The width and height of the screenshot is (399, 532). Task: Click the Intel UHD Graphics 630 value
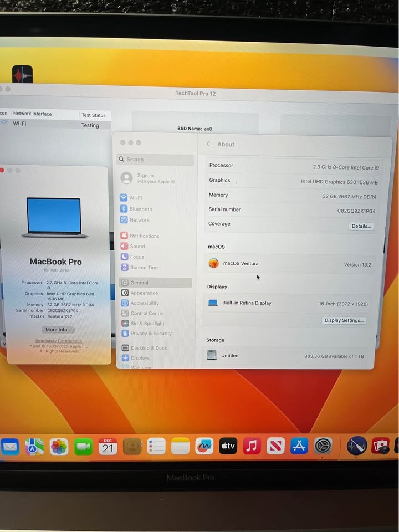tap(339, 182)
